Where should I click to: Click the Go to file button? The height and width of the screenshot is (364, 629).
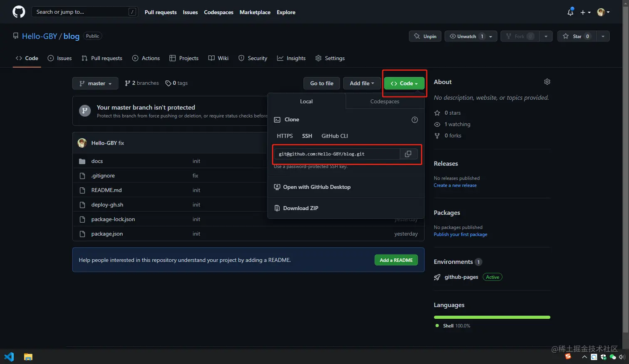(x=322, y=84)
